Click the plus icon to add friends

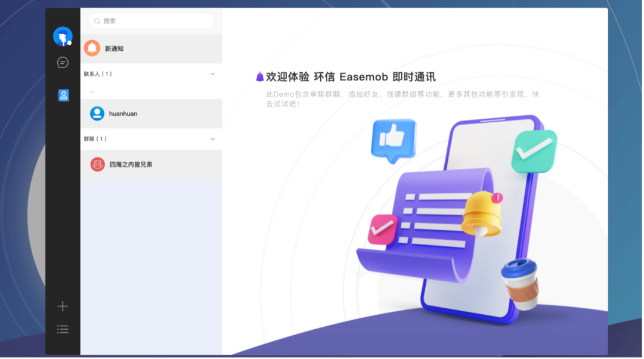(x=63, y=306)
